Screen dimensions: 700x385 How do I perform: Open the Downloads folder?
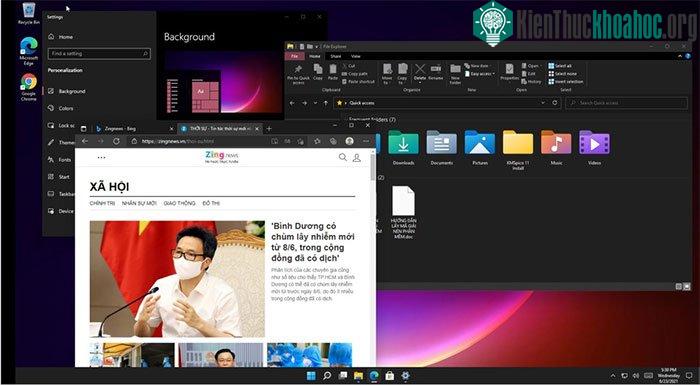coord(403,148)
